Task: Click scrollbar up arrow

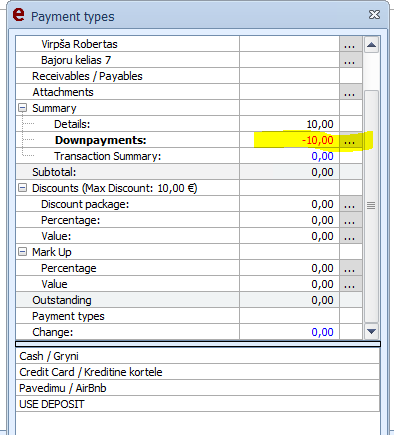Action: click(371, 45)
